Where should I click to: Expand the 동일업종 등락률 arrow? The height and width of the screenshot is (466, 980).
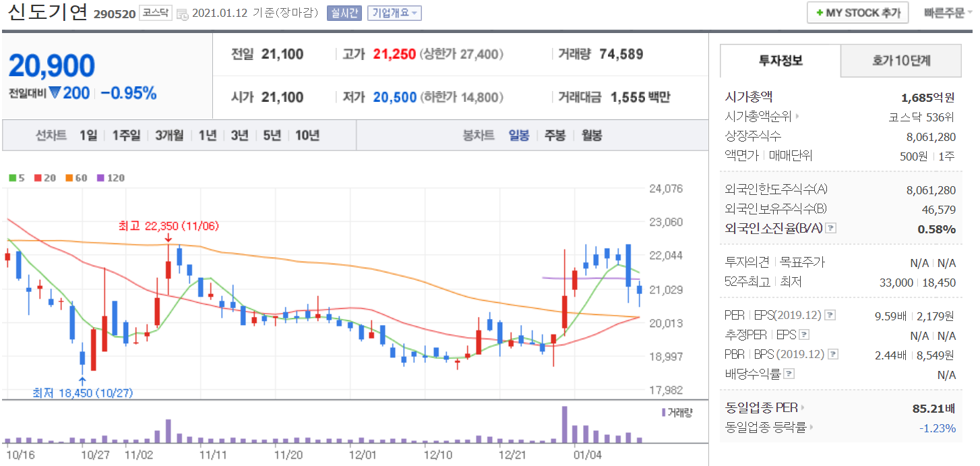point(811,428)
